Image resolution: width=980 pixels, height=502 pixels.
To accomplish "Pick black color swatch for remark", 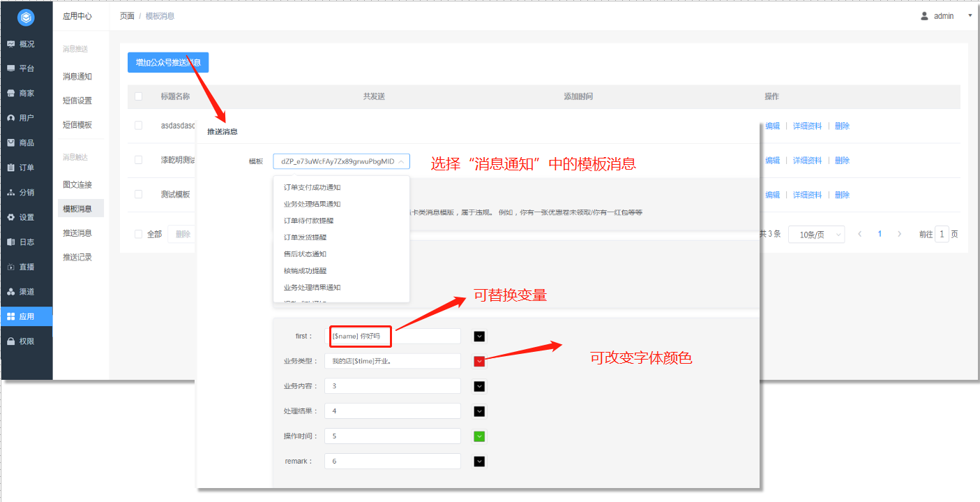I will (x=479, y=461).
